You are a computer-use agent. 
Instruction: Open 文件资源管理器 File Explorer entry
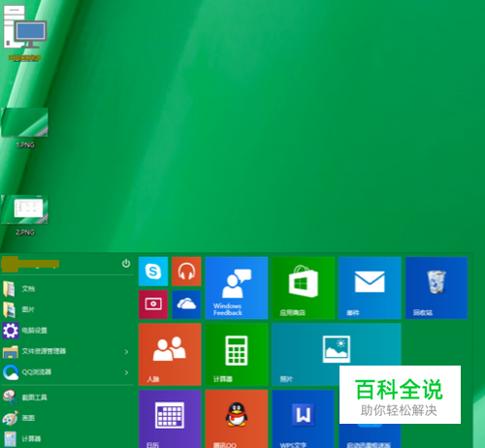66,351
